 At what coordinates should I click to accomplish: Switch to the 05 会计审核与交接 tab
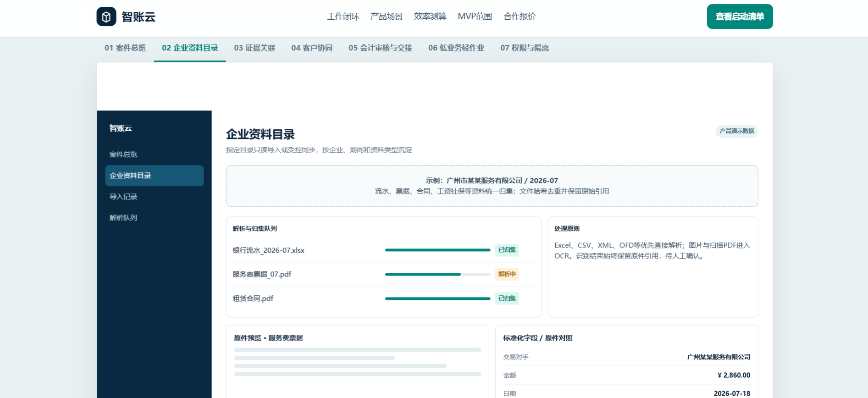pyautogui.click(x=380, y=48)
